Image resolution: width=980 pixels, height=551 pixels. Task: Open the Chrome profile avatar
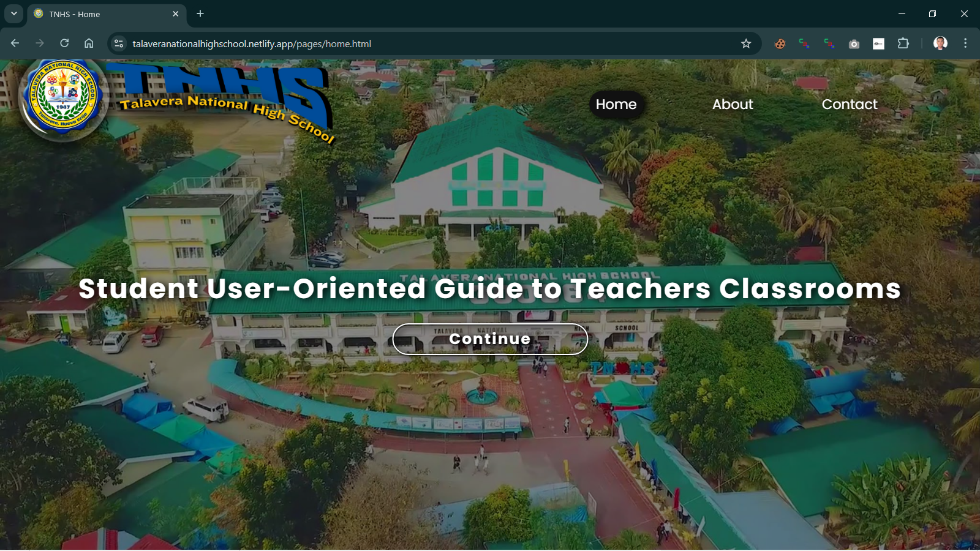[940, 43]
